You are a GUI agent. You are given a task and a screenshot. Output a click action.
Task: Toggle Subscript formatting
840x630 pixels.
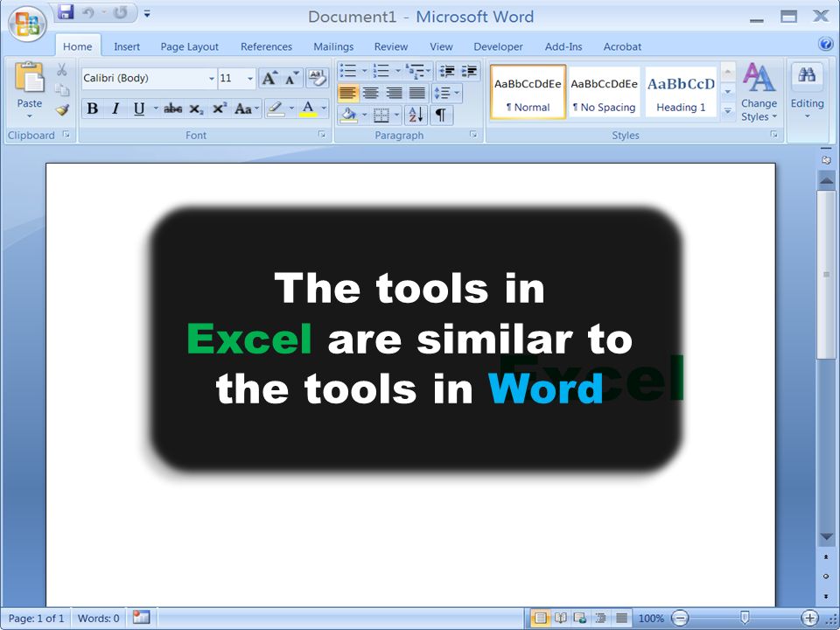click(x=196, y=108)
